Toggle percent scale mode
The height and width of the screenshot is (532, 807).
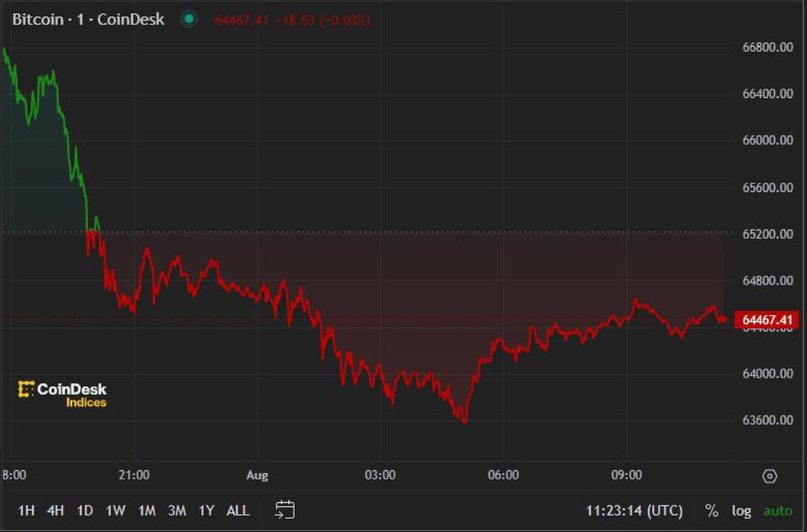click(x=711, y=511)
